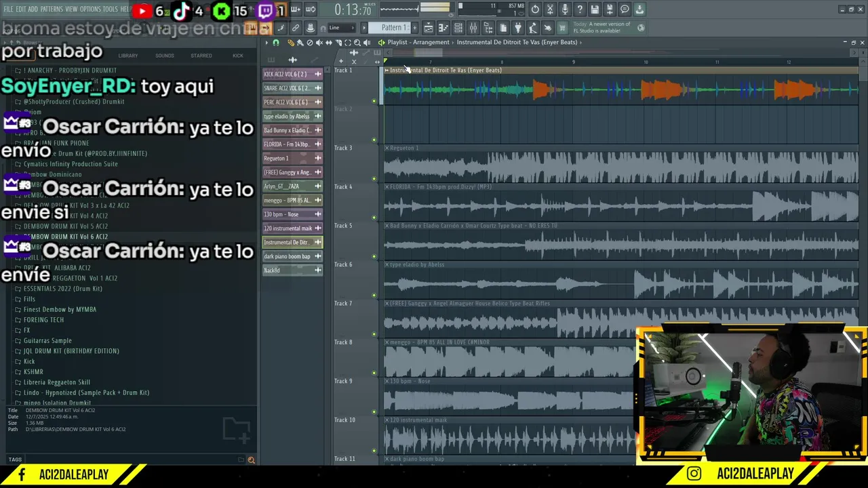
Task: Save project with the floppy disk icon
Action: (x=595, y=9)
